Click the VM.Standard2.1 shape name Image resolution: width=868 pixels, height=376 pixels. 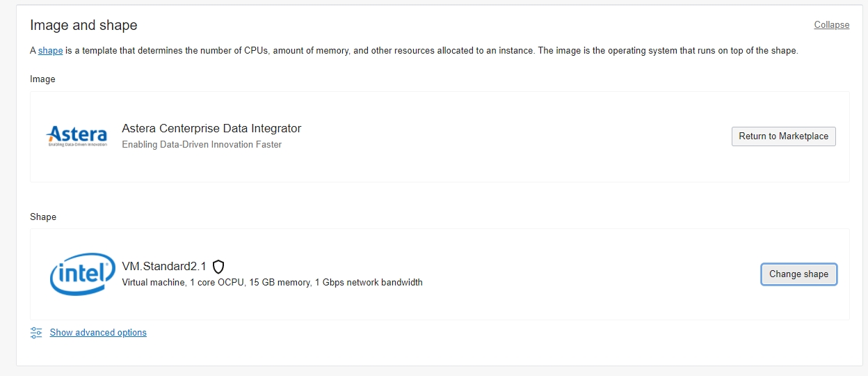click(x=164, y=266)
